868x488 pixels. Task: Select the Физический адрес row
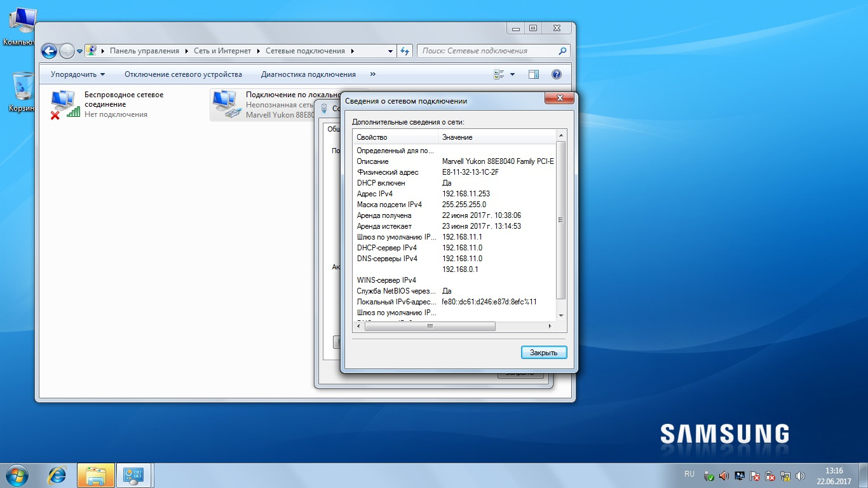click(454, 172)
